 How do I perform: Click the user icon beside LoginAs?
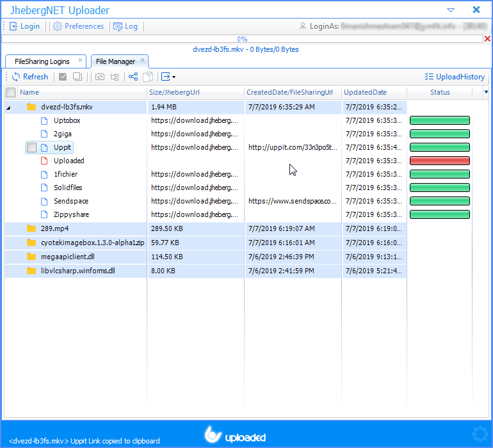pyautogui.click(x=302, y=26)
